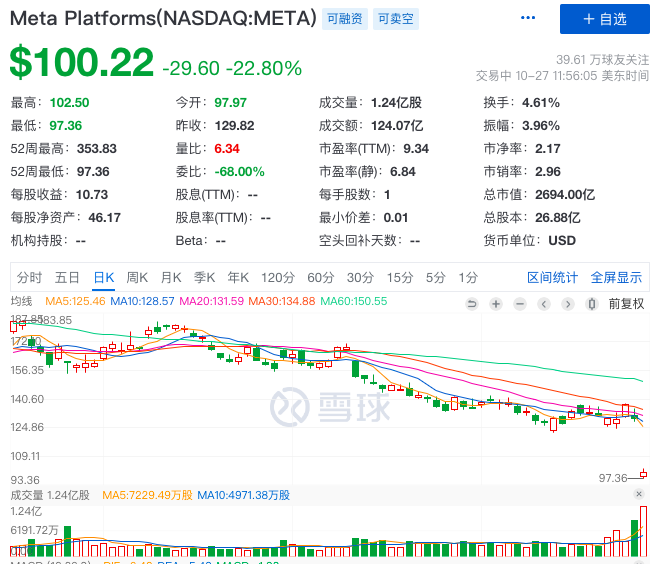Open the 区间统计 range statistics link
Screen dimensions: 653x564
tap(552, 277)
